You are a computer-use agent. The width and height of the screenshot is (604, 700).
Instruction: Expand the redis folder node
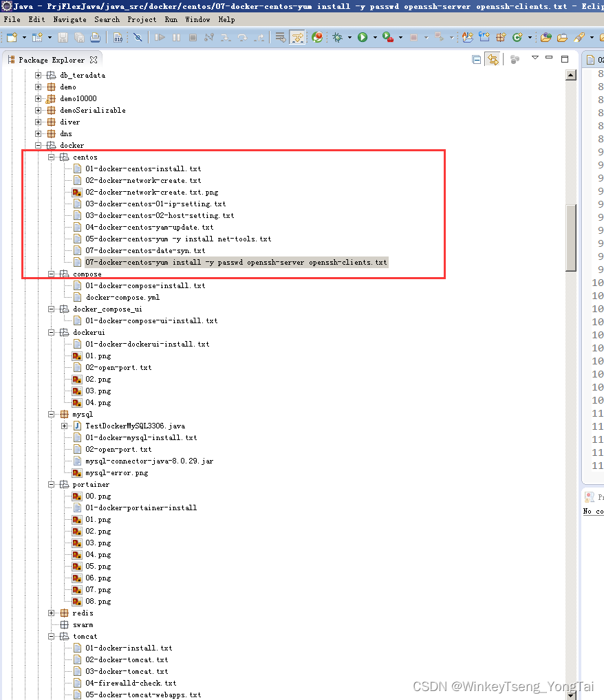coord(52,613)
